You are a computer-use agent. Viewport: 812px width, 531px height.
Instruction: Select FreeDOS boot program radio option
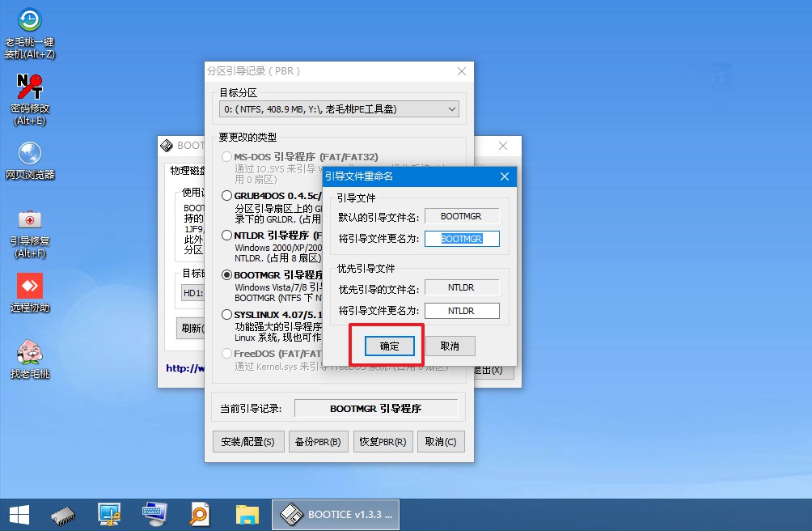click(x=226, y=354)
